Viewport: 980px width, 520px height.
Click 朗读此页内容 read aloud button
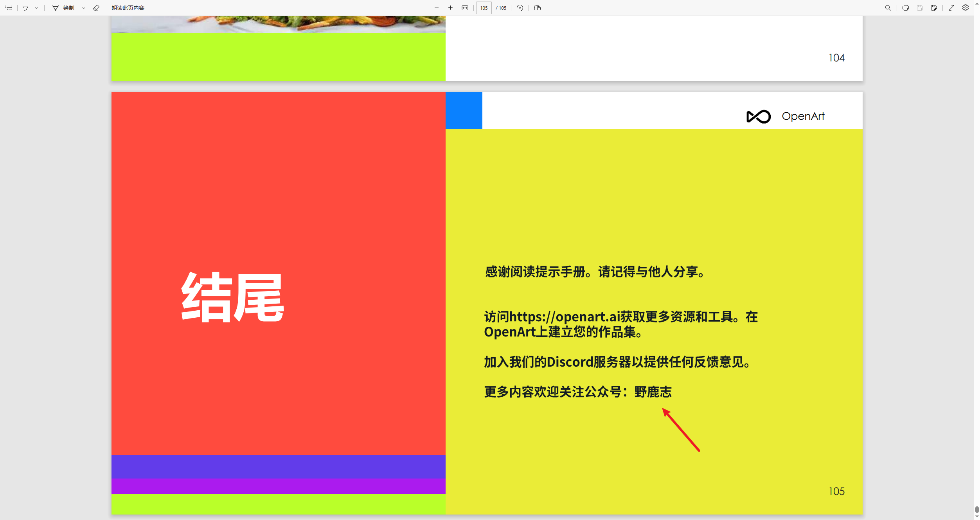(128, 8)
